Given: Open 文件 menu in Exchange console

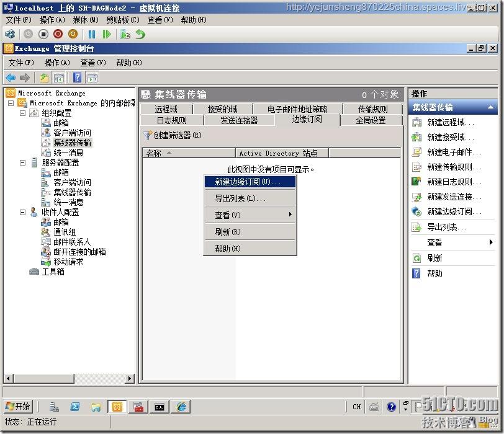Looking at the screenshot, I should tap(21, 63).
